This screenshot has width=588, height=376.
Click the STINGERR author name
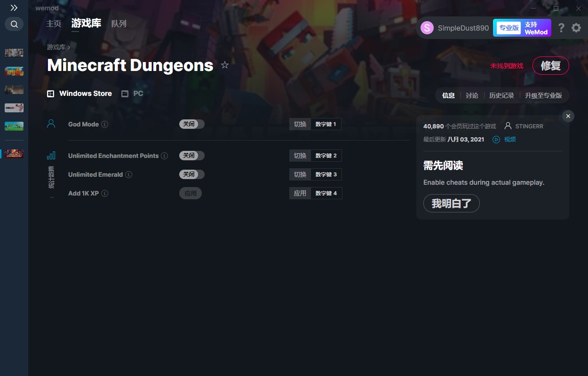pos(529,126)
